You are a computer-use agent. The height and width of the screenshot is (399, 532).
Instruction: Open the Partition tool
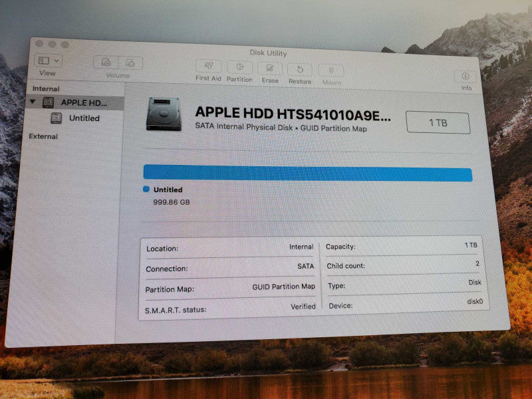tap(239, 67)
